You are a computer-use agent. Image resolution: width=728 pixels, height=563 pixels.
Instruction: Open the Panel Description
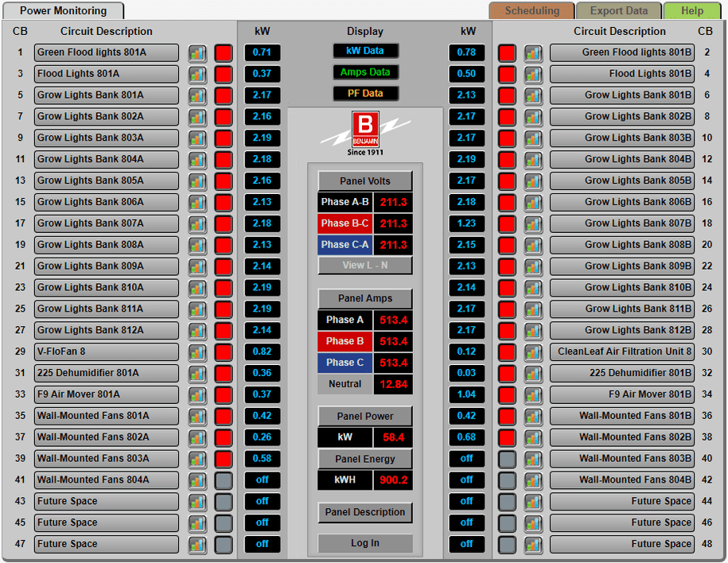point(365,513)
